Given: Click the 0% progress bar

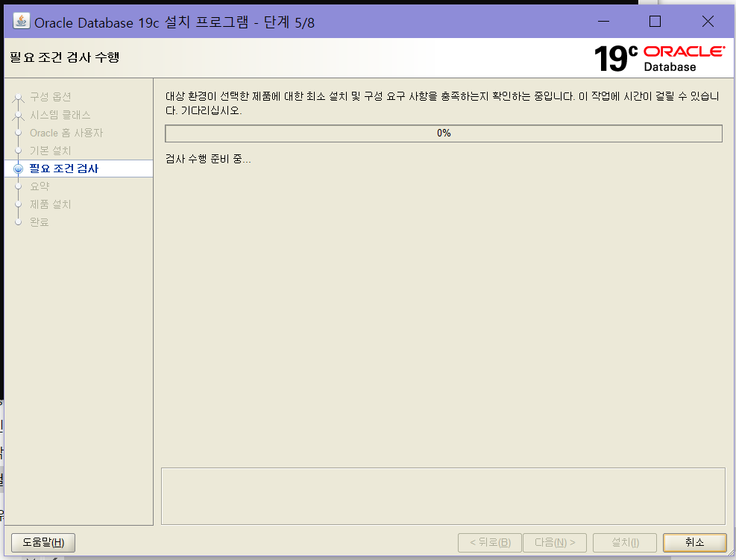Looking at the screenshot, I should pos(444,133).
